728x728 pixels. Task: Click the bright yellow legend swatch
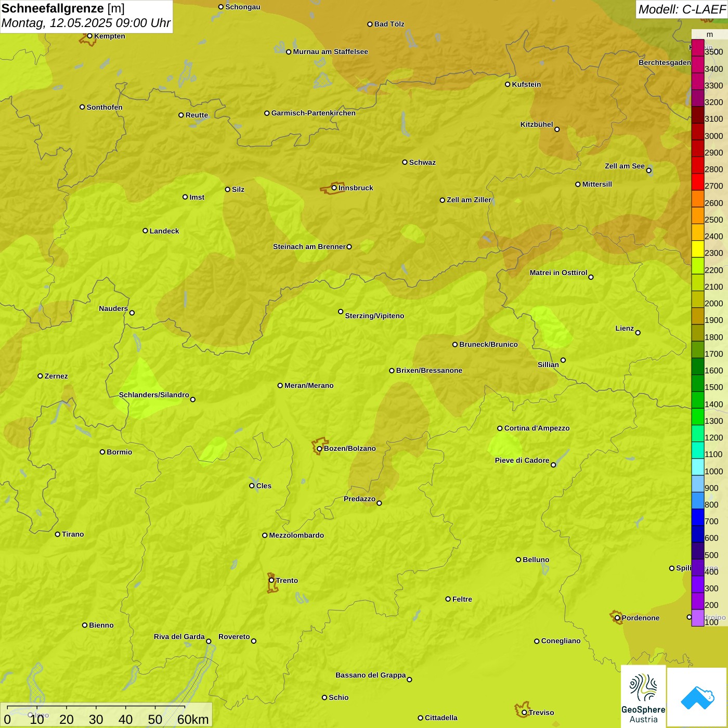[x=698, y=249]
